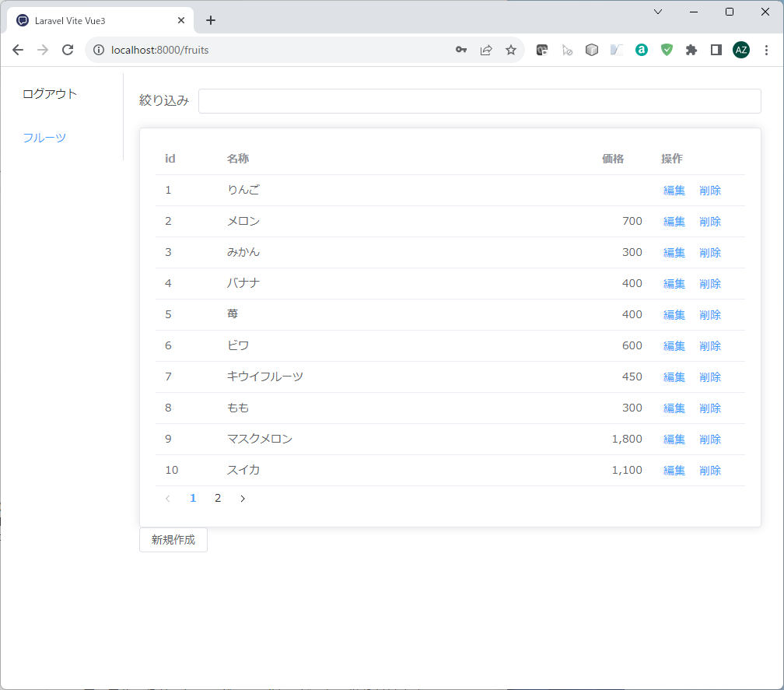Delete the キウイフルーツ row
The image size is (784, 690).
click(x=710, y=377)
